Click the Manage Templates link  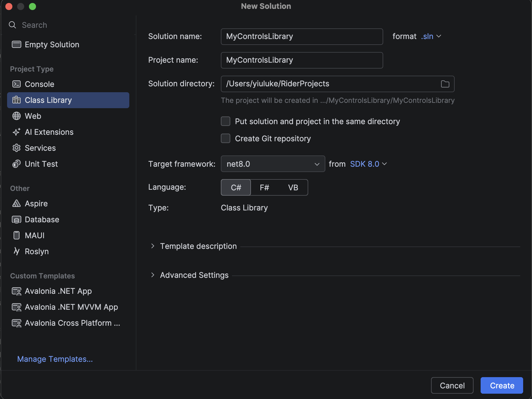tap(55, 359)
